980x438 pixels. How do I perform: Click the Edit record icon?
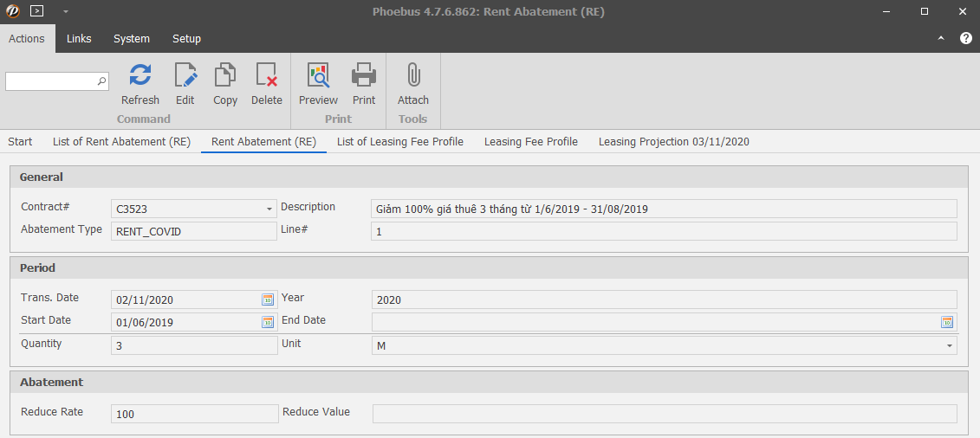pyautogui.click(x=185, y=76)
